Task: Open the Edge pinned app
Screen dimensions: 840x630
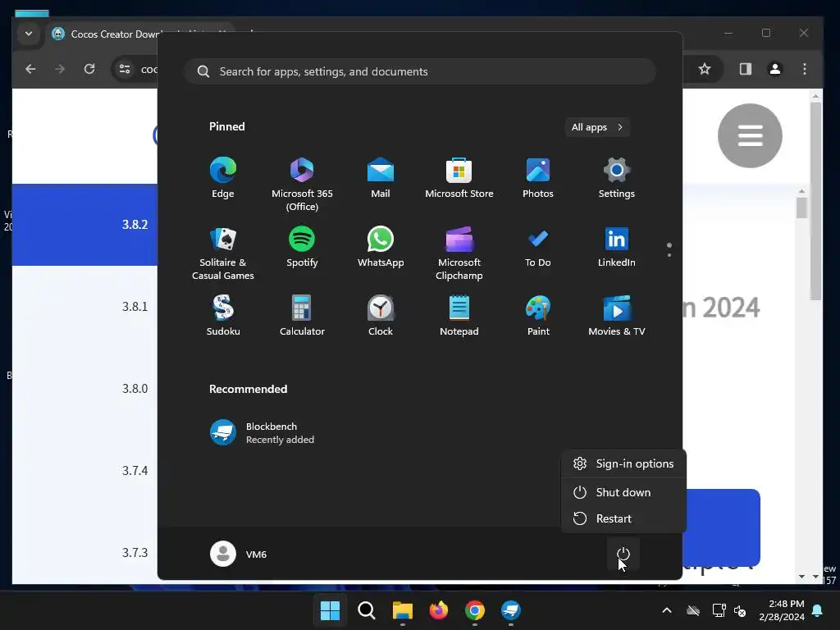Action: 223,178
